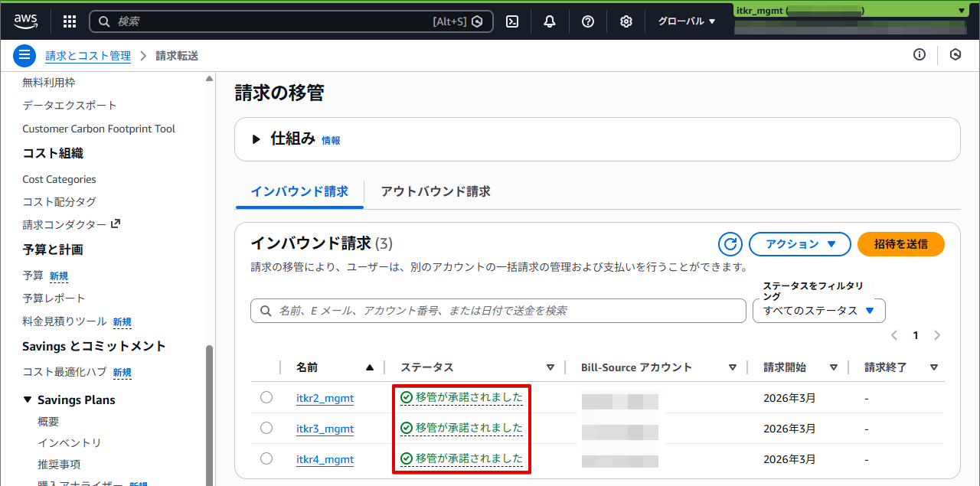Go to previous page arrow in pagination
The image size is (980, 486).
click(894, 335)
